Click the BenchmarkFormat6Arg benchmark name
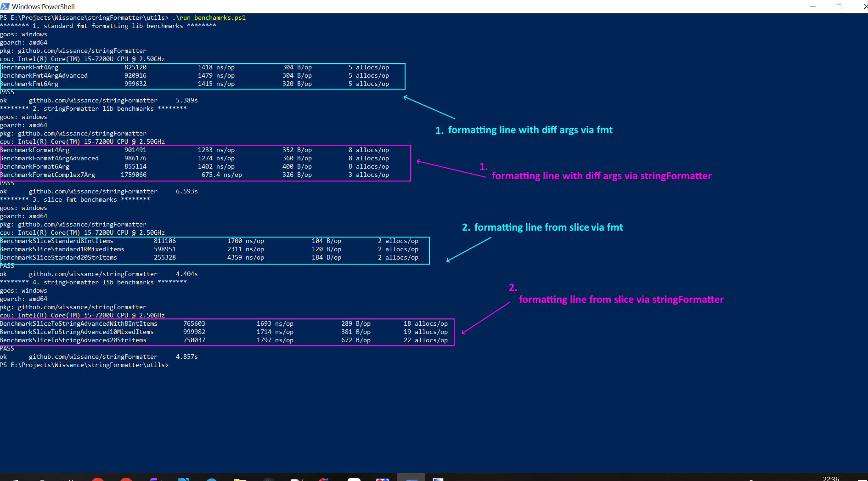 point(35,167)
